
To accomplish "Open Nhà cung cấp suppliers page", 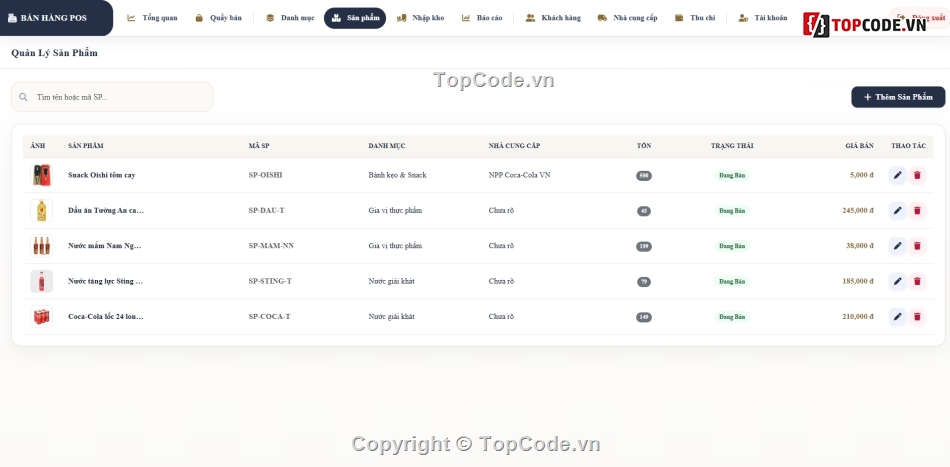I will [x=627, y=18].
